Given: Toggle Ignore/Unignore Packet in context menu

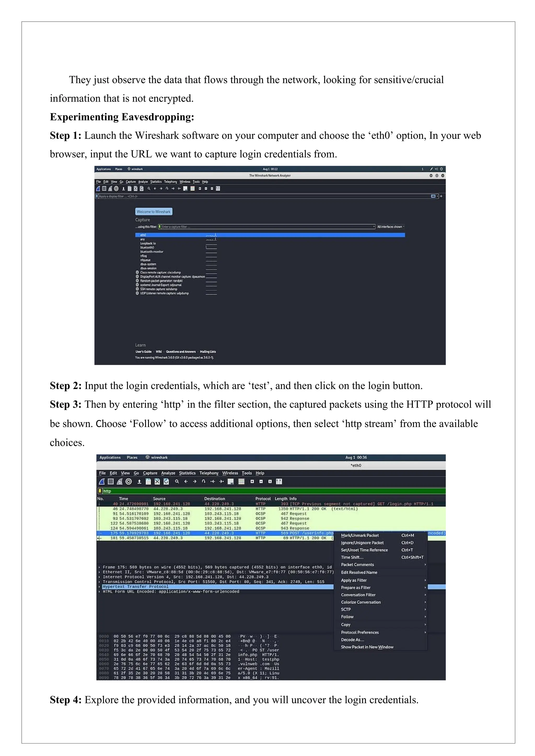Looking at the screenshot, I should pyautogui.click(x=362, y=543).
